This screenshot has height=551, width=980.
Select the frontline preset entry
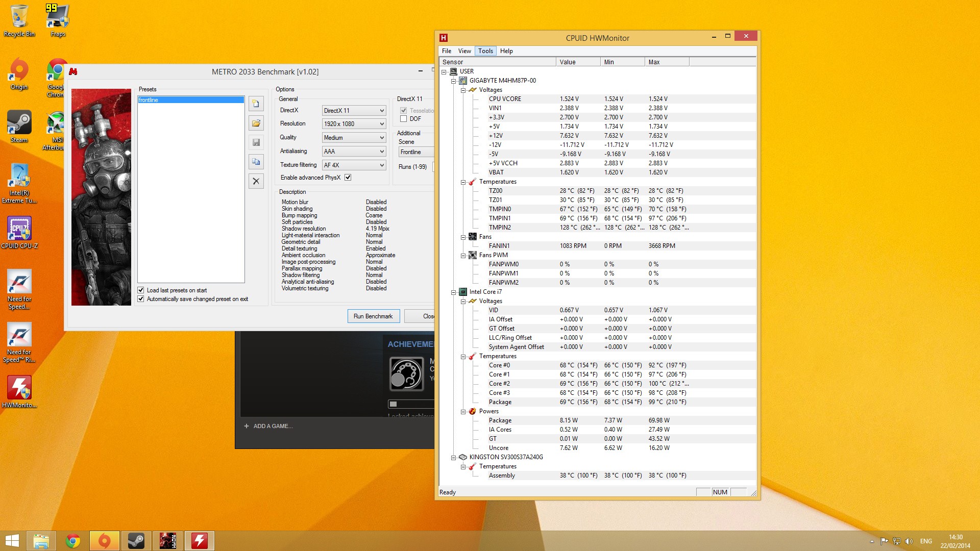pyautogui.click(x=190, y=100)
